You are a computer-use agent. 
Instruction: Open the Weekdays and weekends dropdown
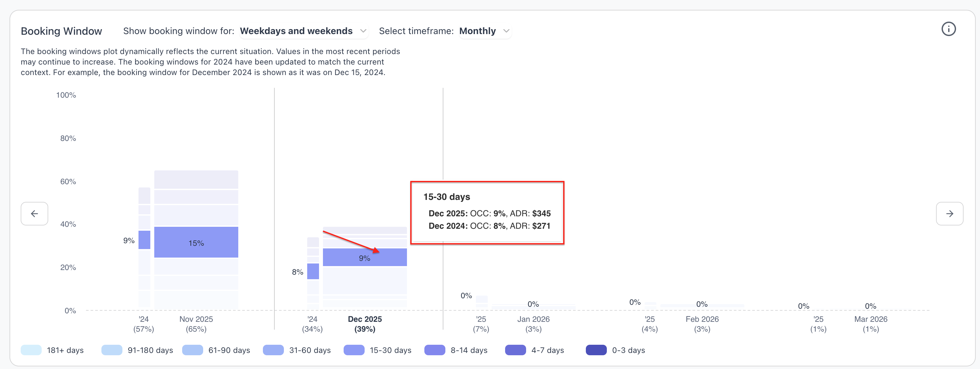point(303,31)
